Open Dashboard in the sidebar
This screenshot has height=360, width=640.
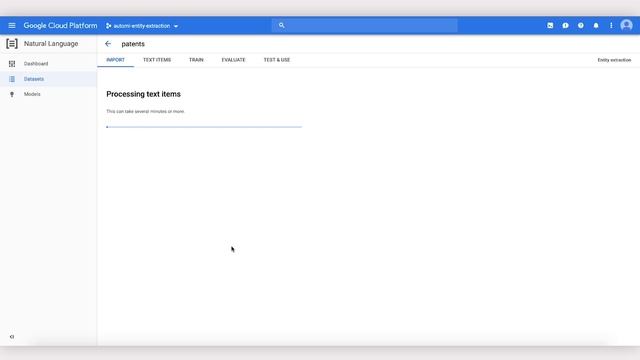point(36,64)
